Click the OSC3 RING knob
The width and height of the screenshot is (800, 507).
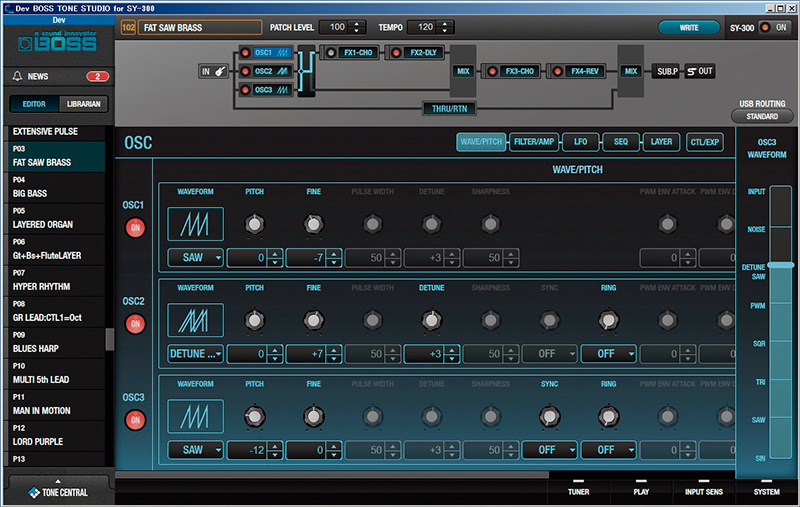609,417
